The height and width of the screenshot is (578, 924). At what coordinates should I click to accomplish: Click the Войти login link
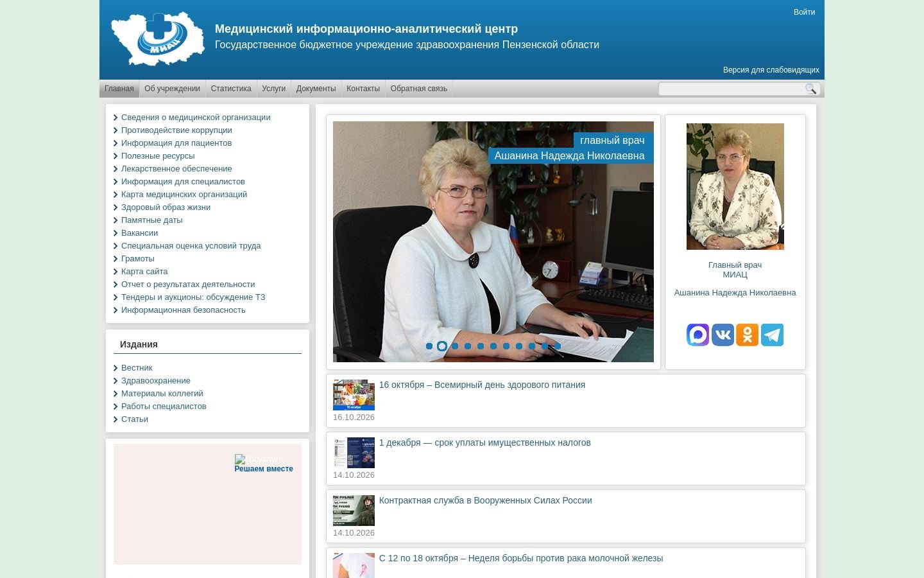(x=805, y=12)
